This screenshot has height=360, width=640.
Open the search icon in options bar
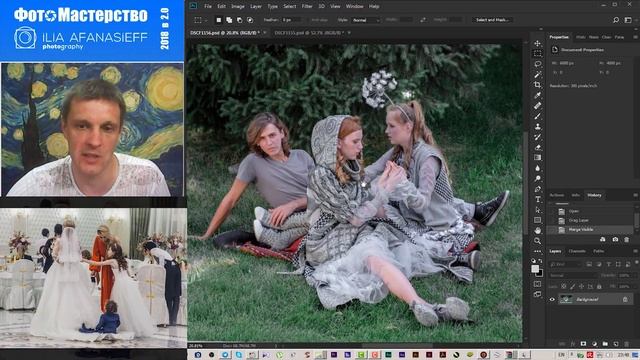tap(616, 20)
